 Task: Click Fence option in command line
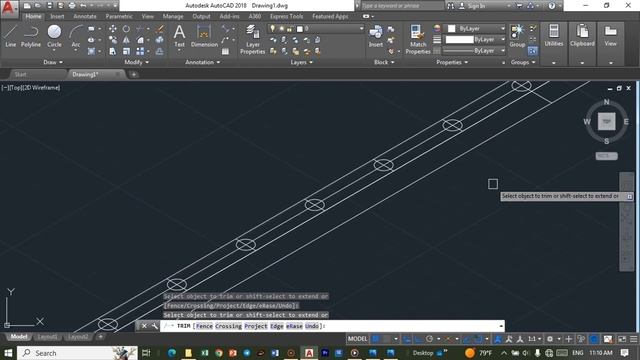click(204, 326)
